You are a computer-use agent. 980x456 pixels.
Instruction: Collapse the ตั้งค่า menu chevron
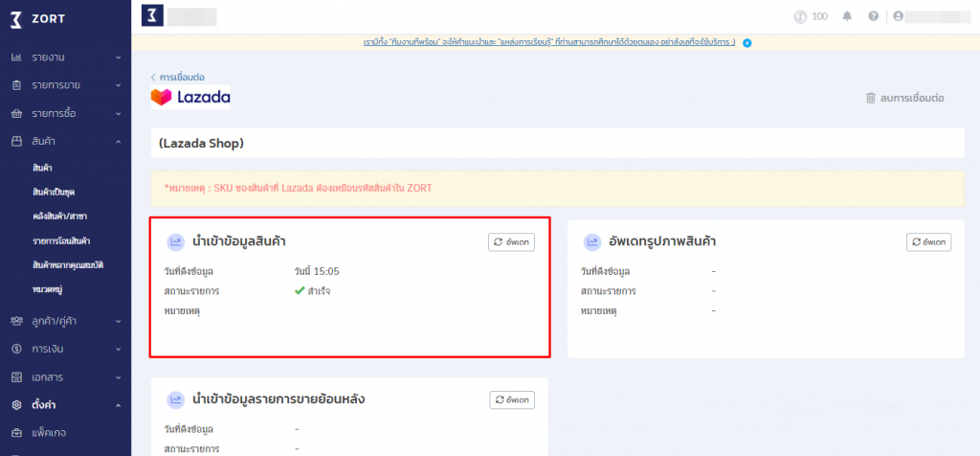click(118, 405)
